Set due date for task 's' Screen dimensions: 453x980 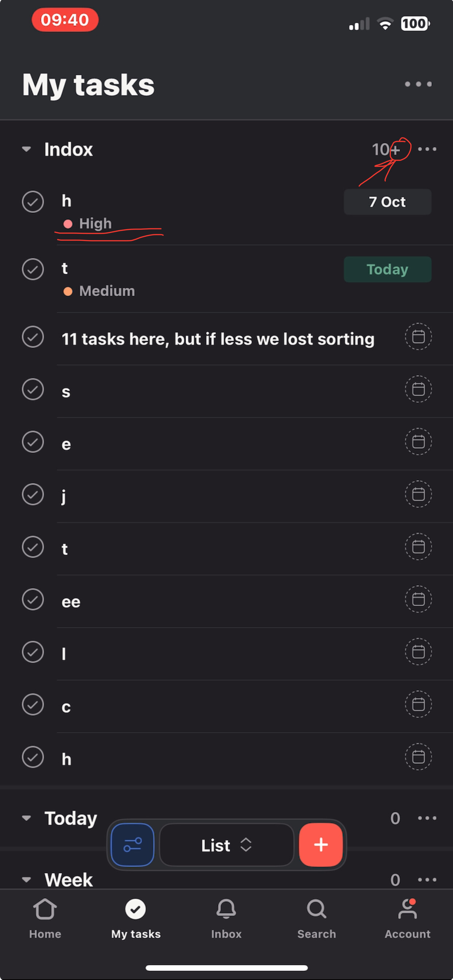point(418,389)
